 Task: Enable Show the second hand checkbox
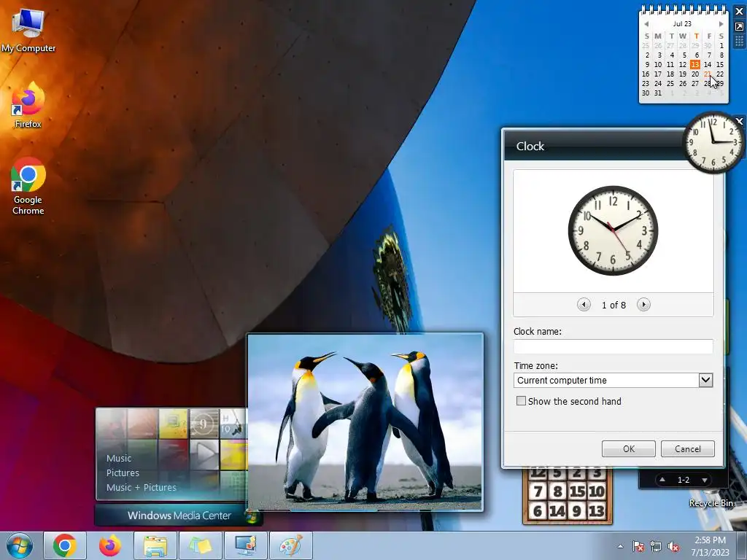coord(521,401)
